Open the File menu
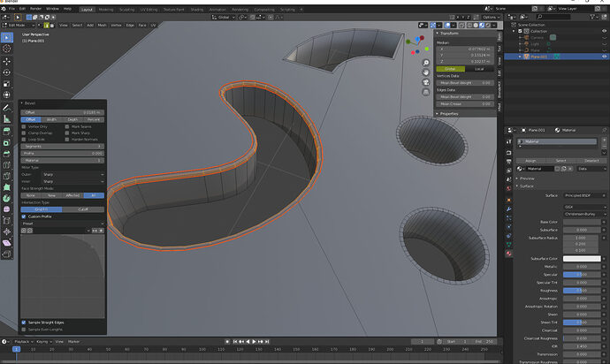The width and height of the screenshot is (610, 364). point(11,9)
